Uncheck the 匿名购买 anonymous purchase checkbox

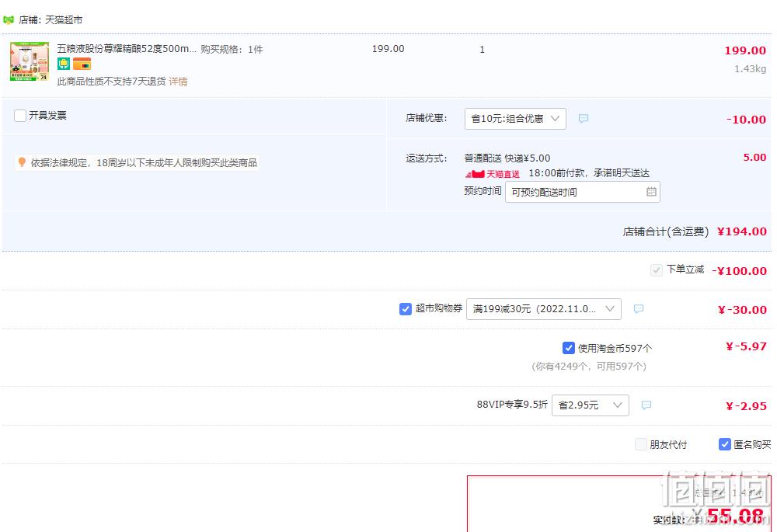click(x=724, y=444)
